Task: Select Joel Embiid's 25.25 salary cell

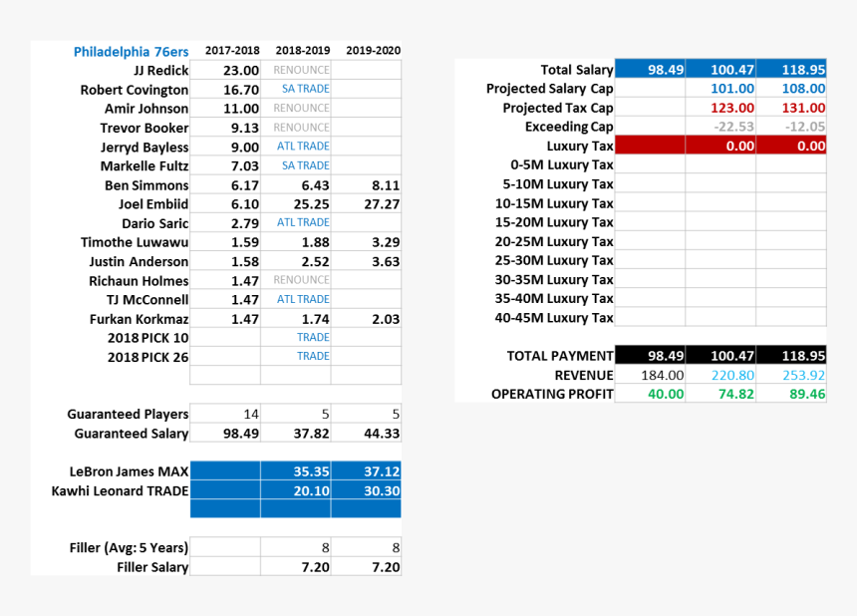Action: [296, 204]
